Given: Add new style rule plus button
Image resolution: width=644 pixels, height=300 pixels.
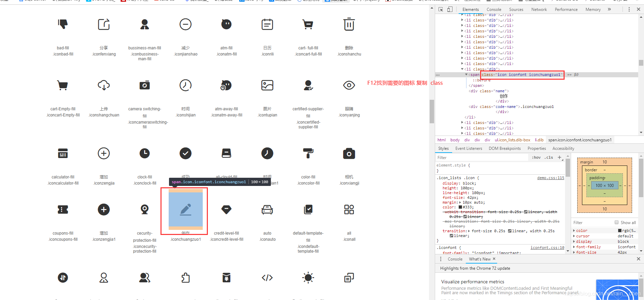Looking at the screenshot, I should point(559,157).
